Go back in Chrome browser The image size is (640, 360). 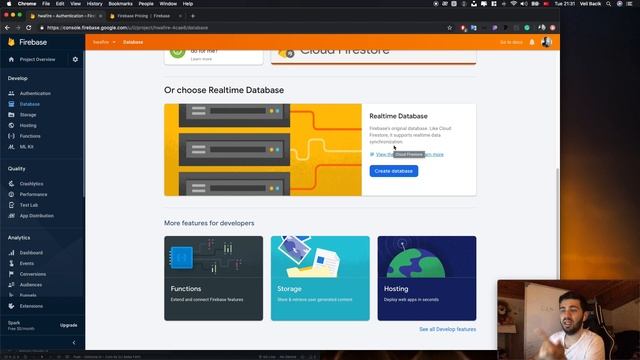tap(7, 28)
